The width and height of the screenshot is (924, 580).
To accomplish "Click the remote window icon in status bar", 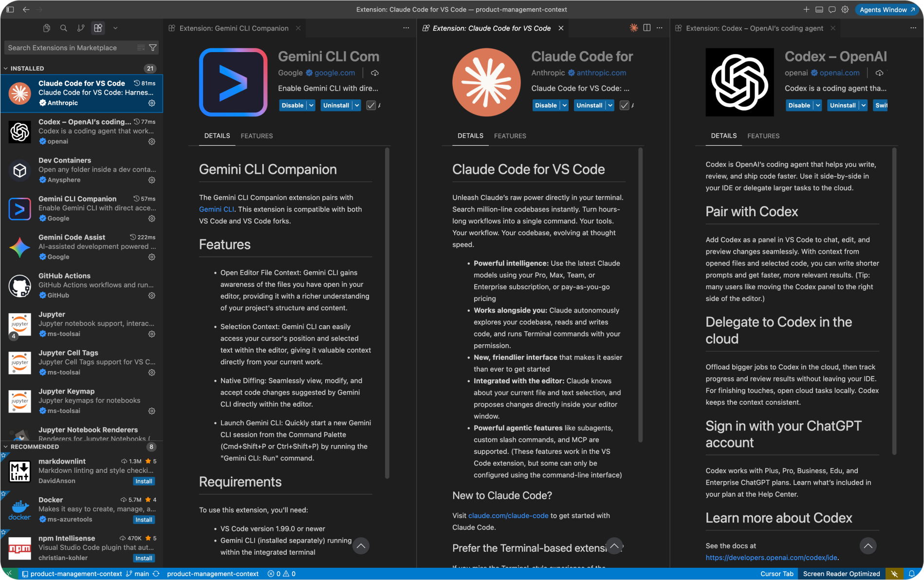I will point(9,574).
